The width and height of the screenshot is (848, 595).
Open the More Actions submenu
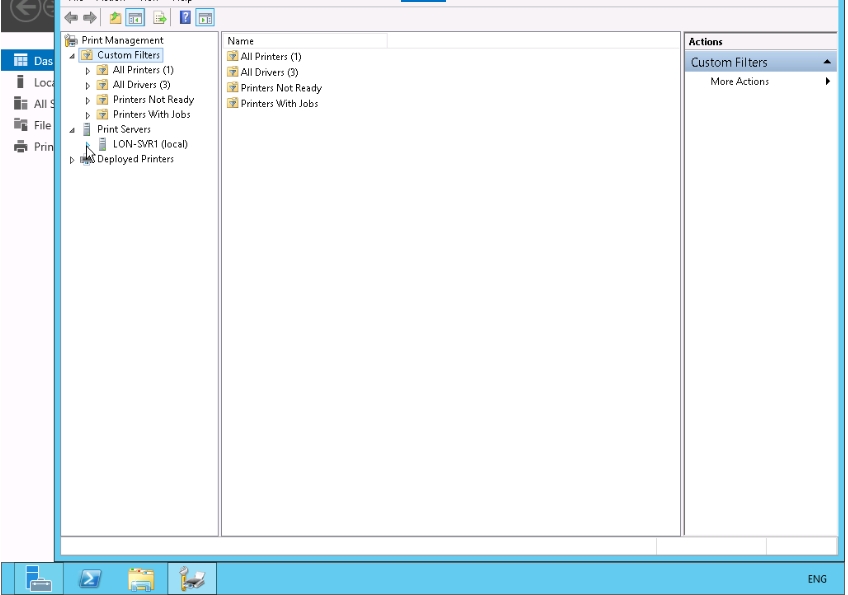(x=740, y=82)
